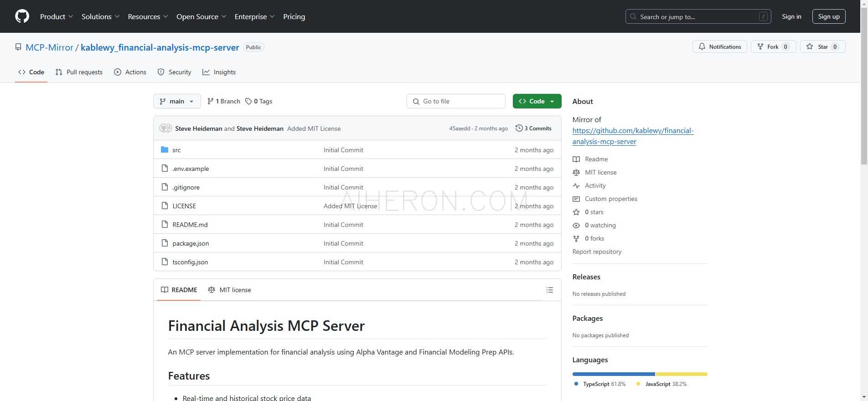Expand the green Code dropdown button
Screen dimensions: 868x401
(x=537, y=101)
